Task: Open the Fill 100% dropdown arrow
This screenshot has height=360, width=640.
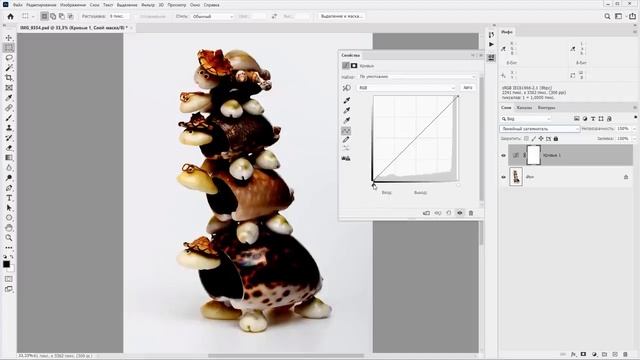Action: pyautogui.click(x=634, y=139)
